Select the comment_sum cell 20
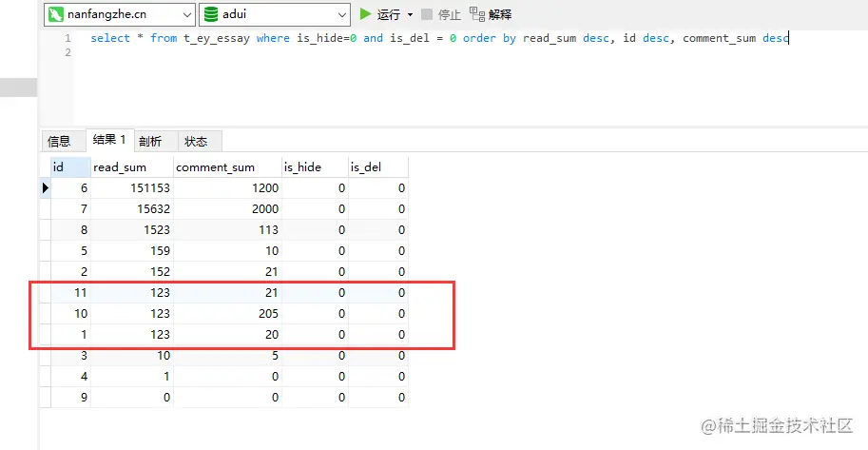Screen dimensions: 868x450 pos(227,335)
